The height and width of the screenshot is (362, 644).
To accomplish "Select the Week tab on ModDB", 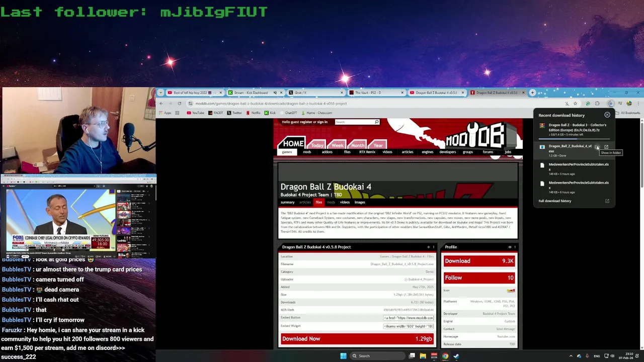I will click(337, 145).
